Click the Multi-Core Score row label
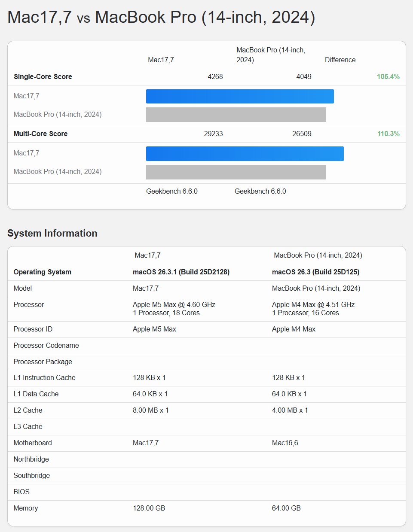This screenshot has width=413, height=532. (x=40, y=134)
